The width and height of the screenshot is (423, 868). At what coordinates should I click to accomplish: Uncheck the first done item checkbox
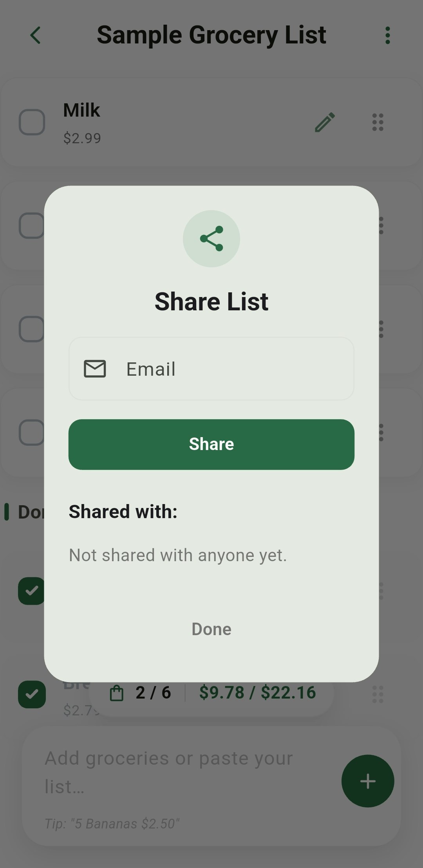click(x=31, y=591)
